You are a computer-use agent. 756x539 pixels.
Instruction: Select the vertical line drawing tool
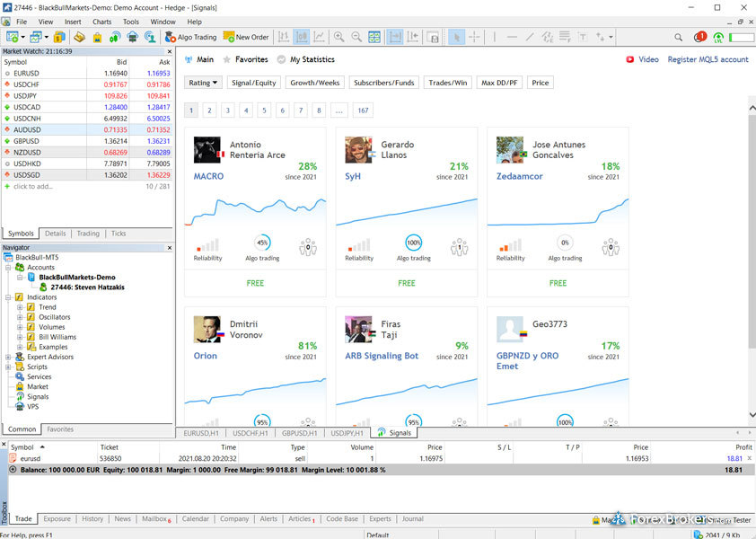494,37
